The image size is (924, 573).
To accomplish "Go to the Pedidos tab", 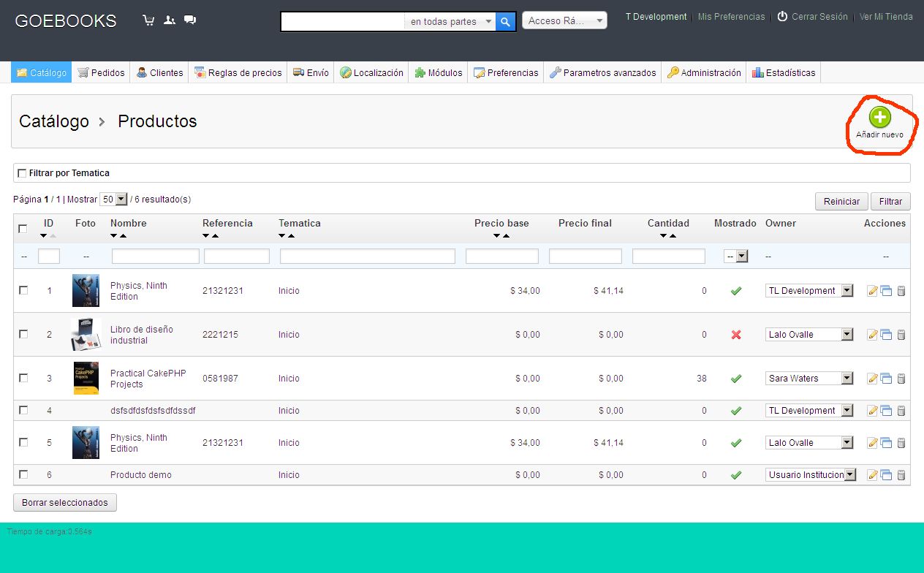I will click(x=101, y=73).
